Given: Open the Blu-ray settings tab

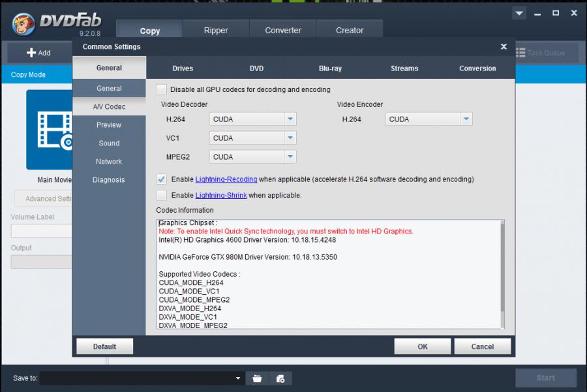Looking at the screenshot, I should point(330,68).
